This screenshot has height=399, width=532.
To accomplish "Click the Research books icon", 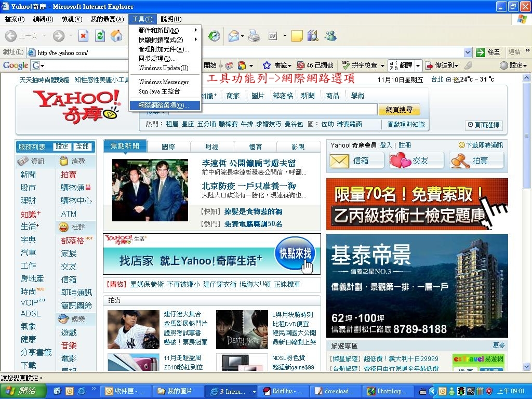I will click(313, 36).
